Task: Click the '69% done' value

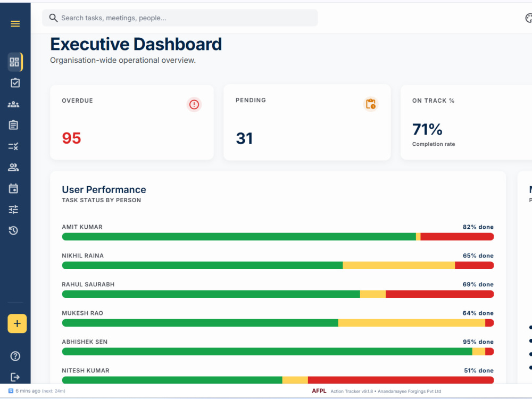Action: click(478, 284)
